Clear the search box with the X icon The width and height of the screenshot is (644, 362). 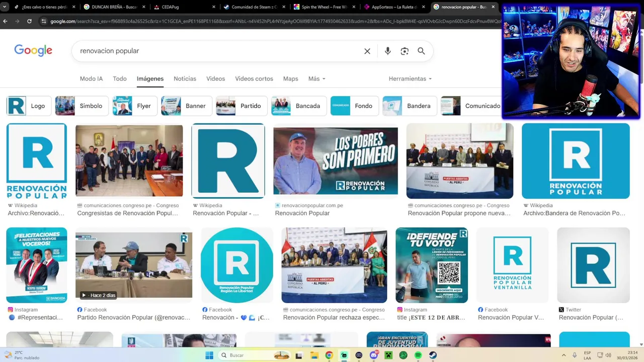coord(367,51)
